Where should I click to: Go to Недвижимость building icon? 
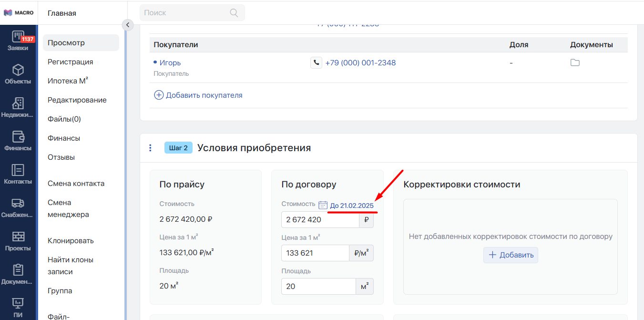(x=18, y=103)
